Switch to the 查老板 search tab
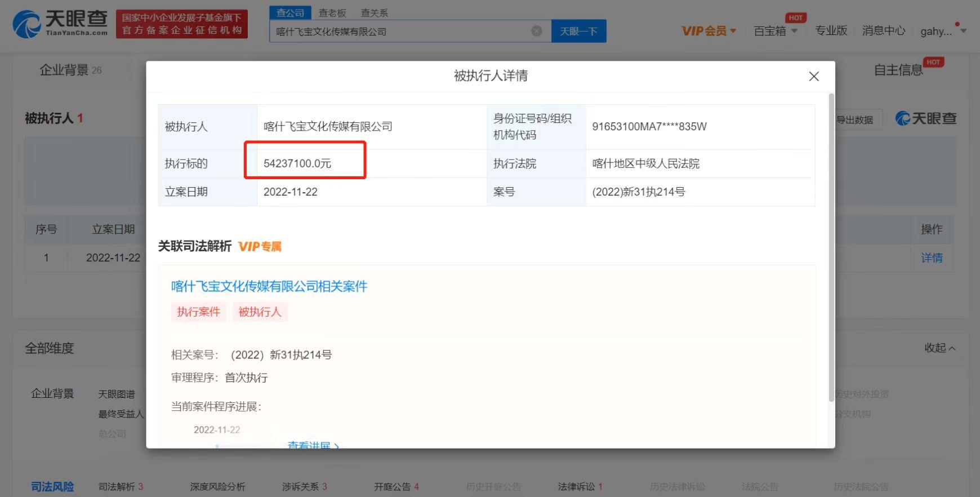This screenshot has height=497, width=980. (332, 12)
